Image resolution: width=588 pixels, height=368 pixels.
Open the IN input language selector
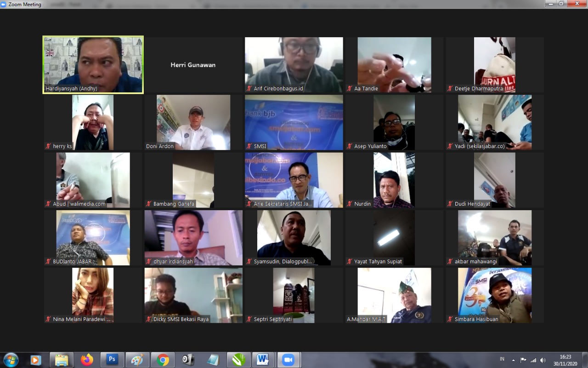(502, 359)
